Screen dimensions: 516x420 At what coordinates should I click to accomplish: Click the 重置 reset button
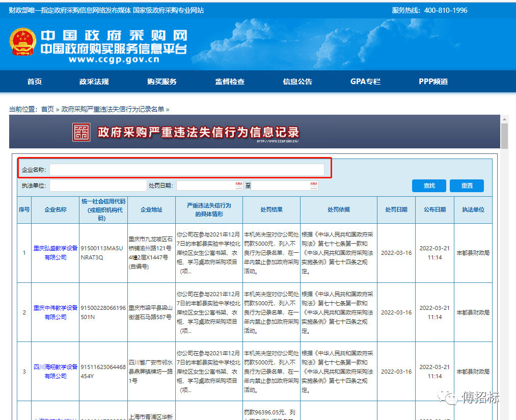467,186
